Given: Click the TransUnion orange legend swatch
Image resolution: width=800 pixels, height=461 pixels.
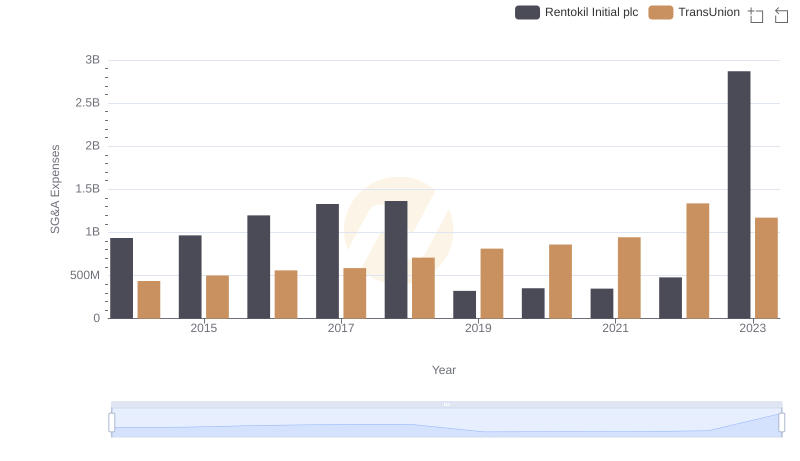Looking at the screenshot, I should coord(661,12).
